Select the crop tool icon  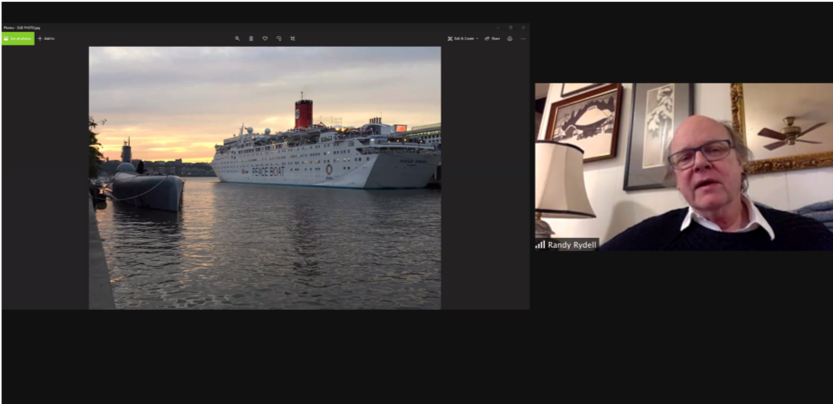tap(293, 38)
